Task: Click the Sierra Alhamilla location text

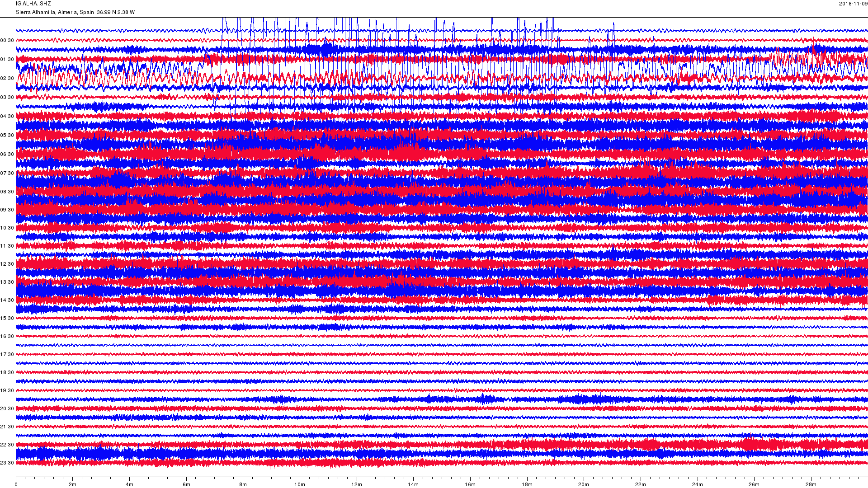Action: pos(75,12)
